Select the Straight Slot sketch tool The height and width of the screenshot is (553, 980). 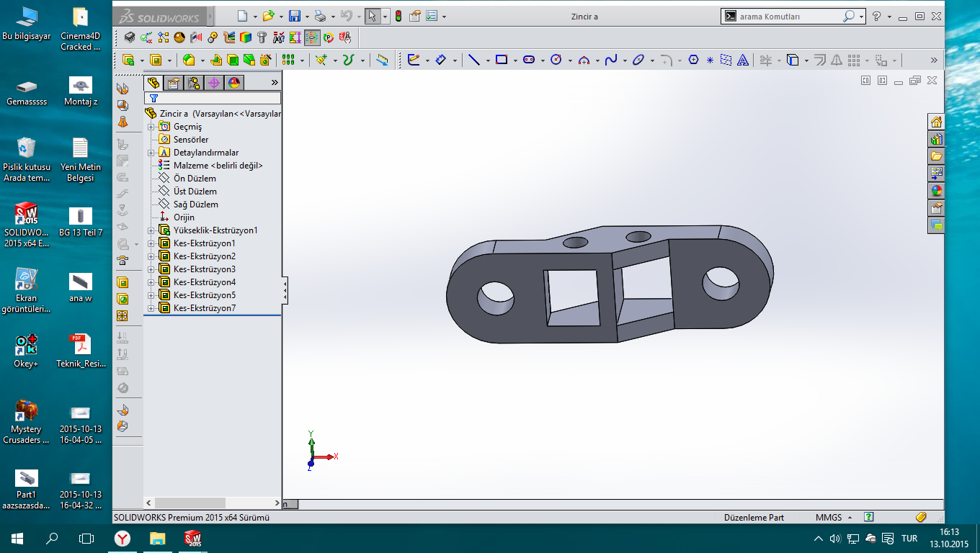[x=529, y=60]
